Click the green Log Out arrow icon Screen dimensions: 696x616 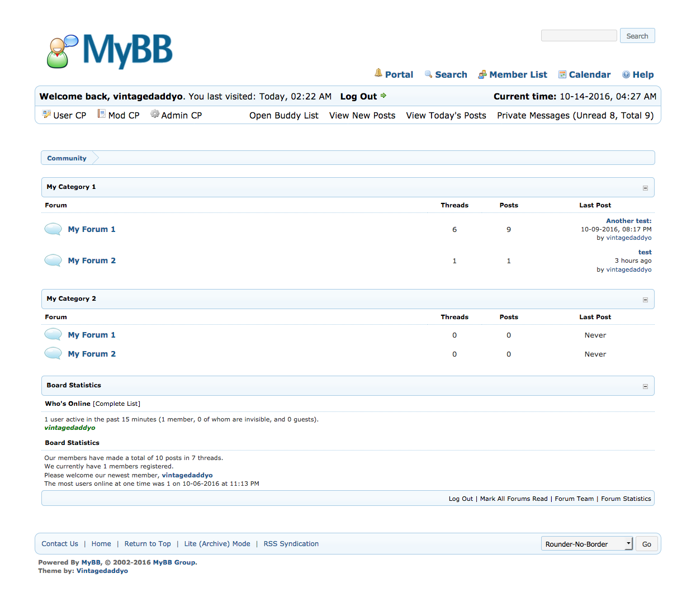coord(383,96)
